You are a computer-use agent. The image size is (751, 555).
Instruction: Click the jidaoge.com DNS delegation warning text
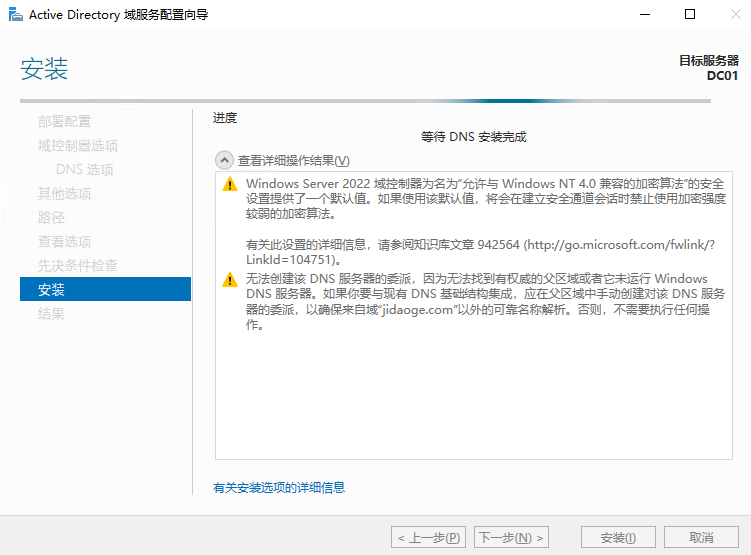click(486, 302)
